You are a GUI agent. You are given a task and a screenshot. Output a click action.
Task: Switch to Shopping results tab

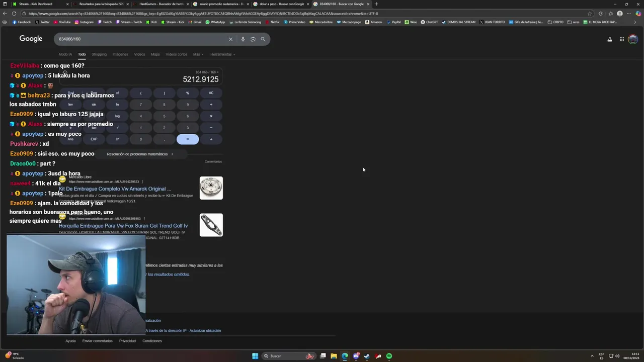(x=99, y=54)
